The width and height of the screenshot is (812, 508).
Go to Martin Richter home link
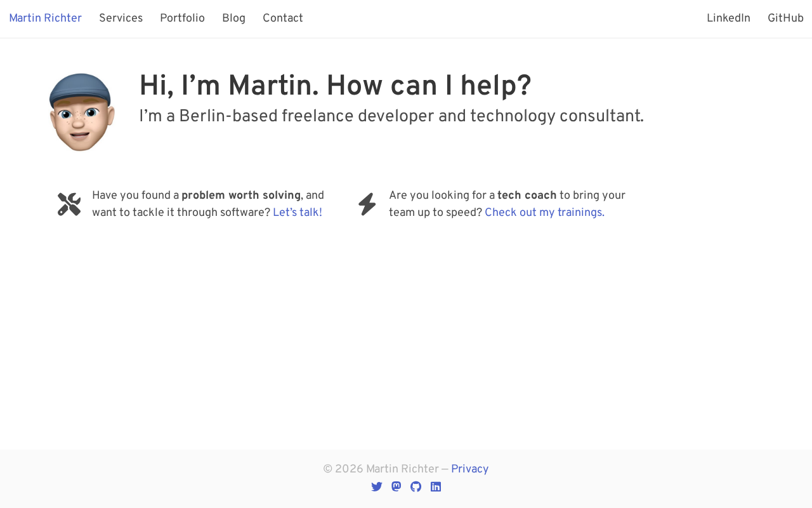tap(45, 18)
